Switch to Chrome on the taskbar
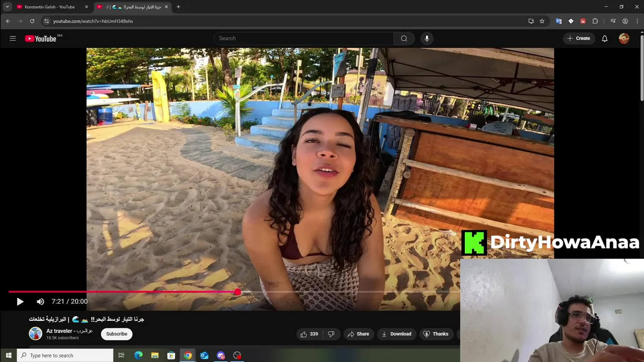The image size is (644, 362). tap(188, 355)
